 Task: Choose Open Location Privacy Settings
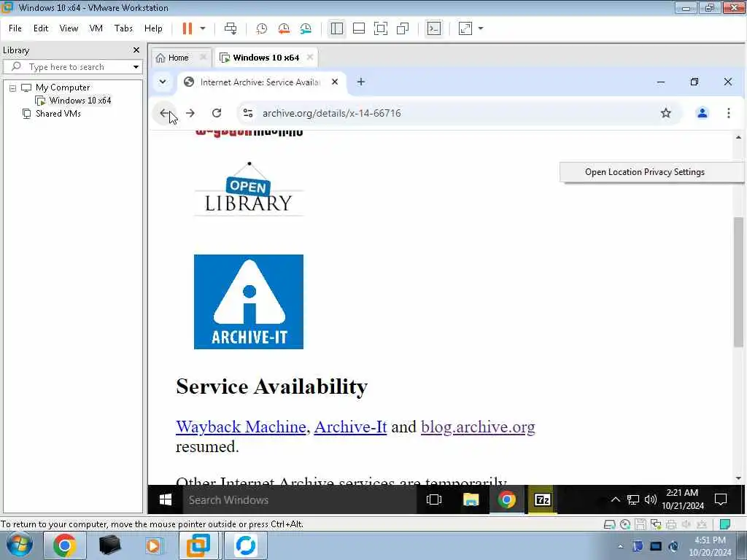coord(645,172)
